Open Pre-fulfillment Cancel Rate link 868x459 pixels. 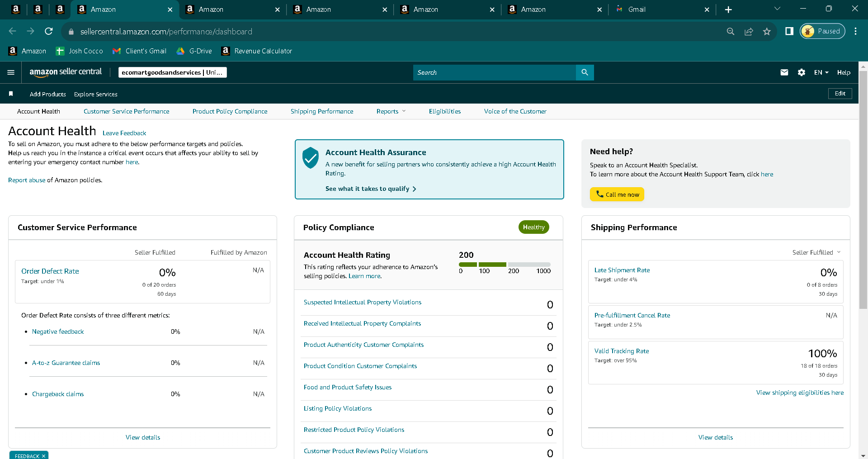632,315
